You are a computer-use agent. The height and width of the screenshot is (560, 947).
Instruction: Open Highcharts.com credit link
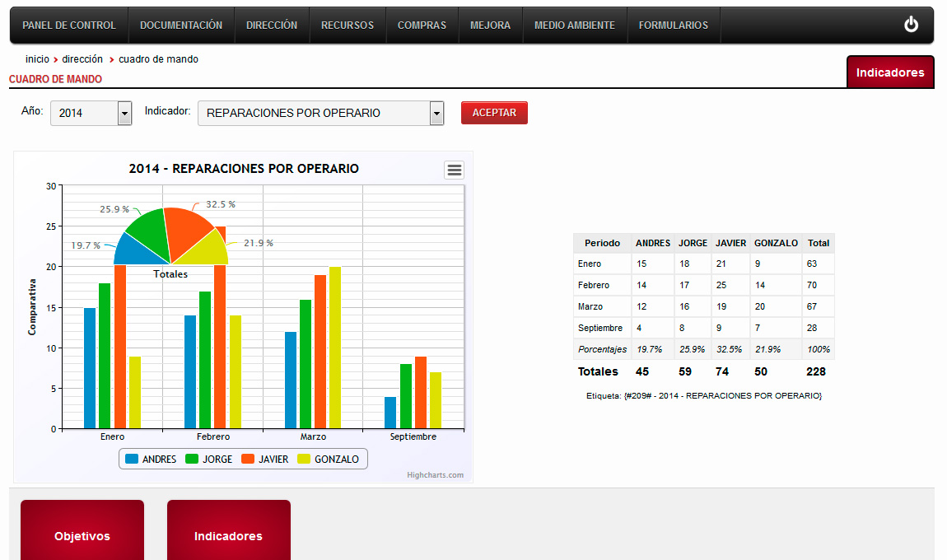pos(435,475)
